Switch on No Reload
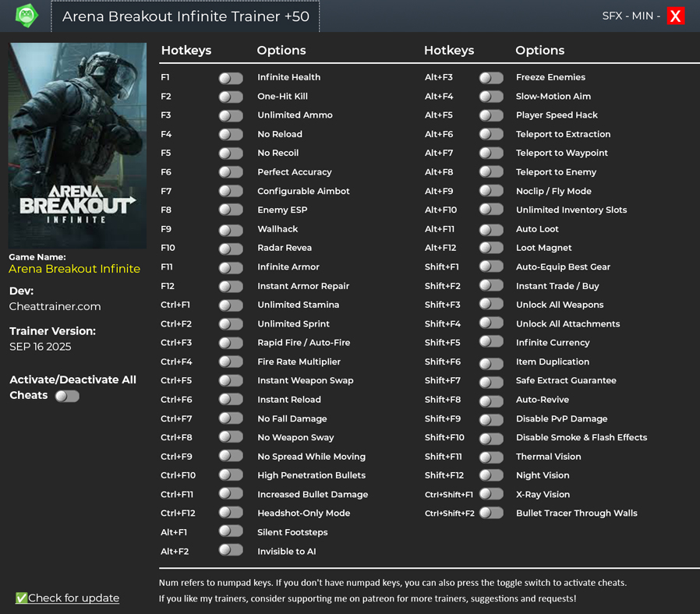The image size is (700, 614). (231, 136)
